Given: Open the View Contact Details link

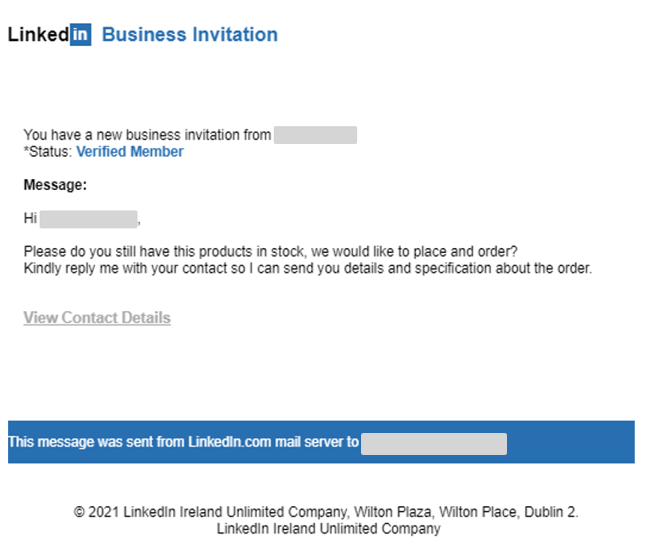Looking at the screenshot, I should coord(97,318).
